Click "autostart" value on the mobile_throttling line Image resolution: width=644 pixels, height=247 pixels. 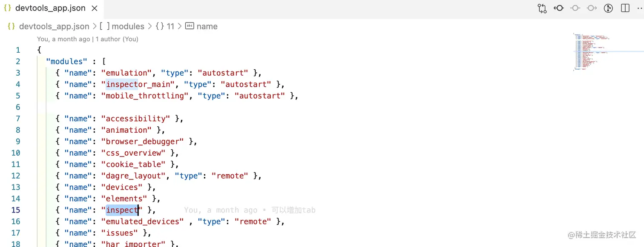260,96
